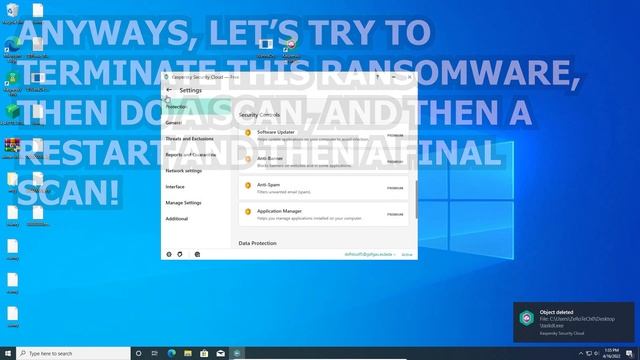Open the Anti-Banner row title
The width and height of the screenshot is (640, 360).
[269, 158]
